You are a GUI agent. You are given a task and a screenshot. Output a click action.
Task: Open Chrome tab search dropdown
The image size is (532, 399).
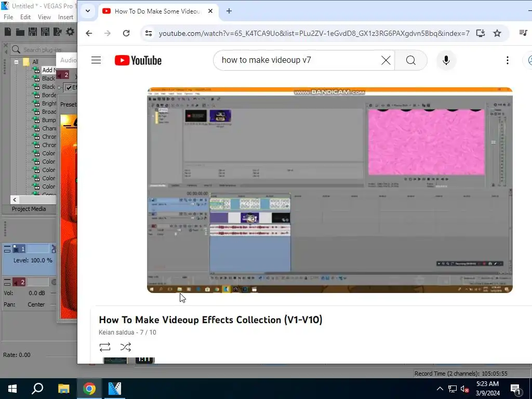coord(87,11)
